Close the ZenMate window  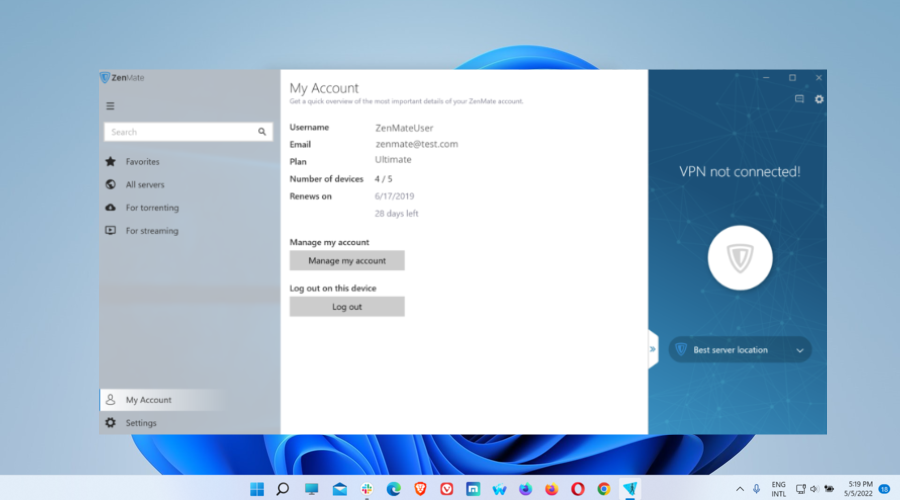(818, 77)
